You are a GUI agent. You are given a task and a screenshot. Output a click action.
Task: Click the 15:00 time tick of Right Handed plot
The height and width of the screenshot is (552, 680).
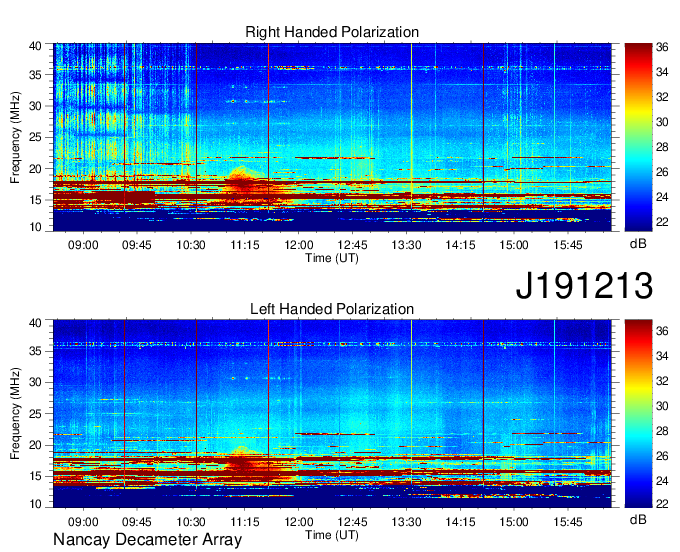pos(513,245)
